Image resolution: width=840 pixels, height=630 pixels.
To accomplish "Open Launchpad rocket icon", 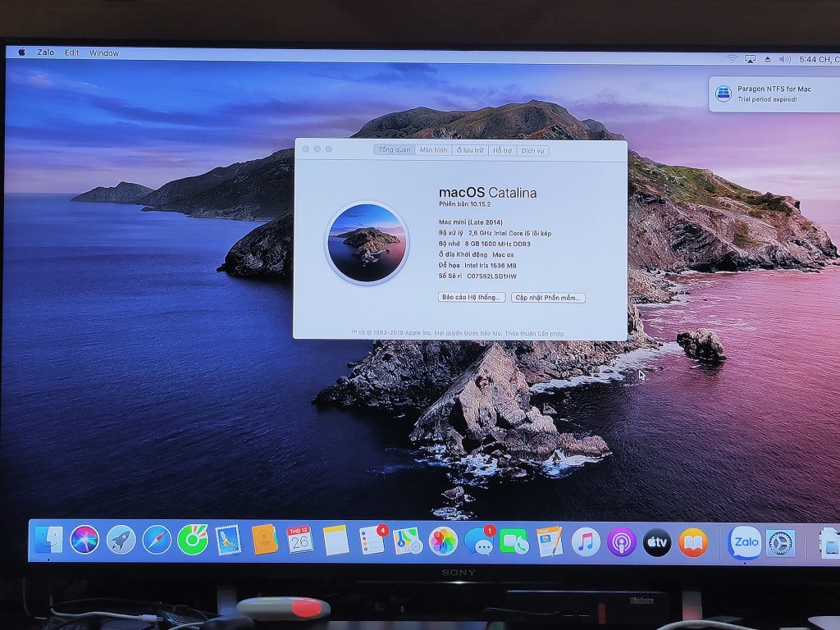I will 121,540.
